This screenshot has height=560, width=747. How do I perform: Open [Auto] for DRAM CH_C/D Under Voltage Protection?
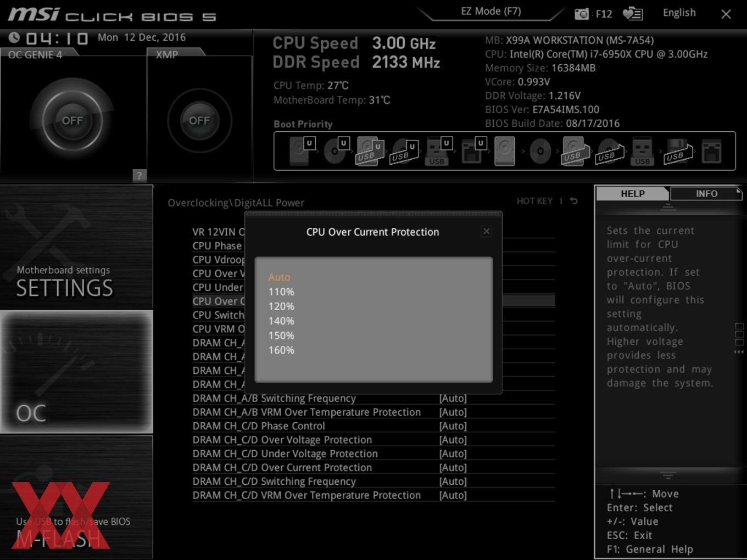pos(453,453)
